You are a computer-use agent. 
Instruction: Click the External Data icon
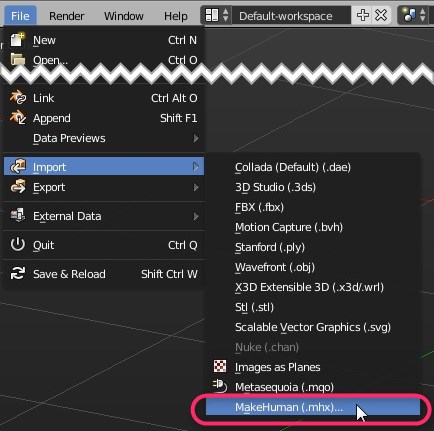18,215
